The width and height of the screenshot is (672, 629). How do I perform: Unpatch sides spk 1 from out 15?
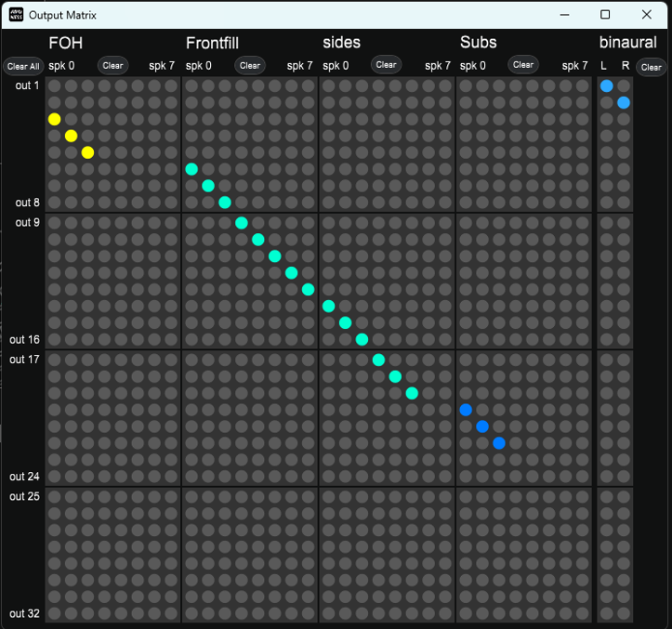coord(346,322)
